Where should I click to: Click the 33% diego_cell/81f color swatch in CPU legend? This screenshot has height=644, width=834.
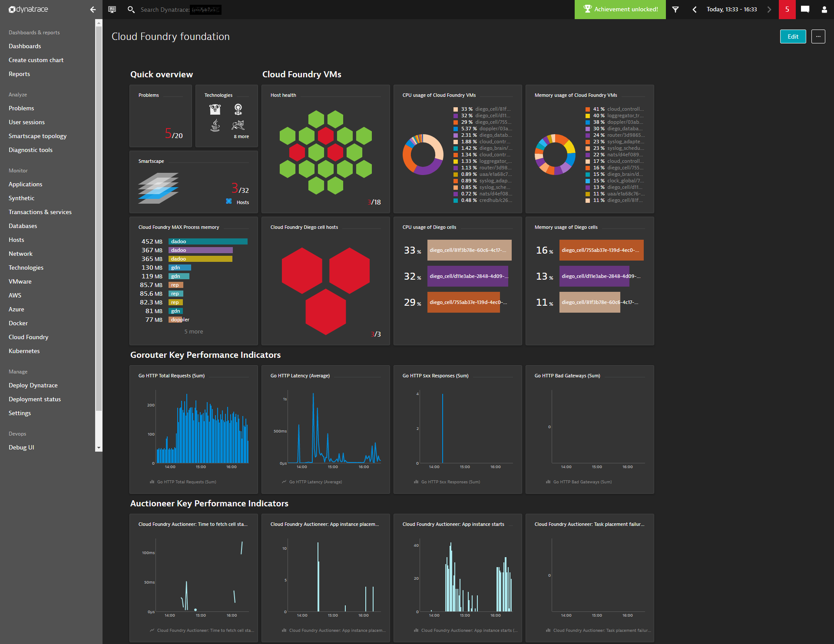point(456,109)
